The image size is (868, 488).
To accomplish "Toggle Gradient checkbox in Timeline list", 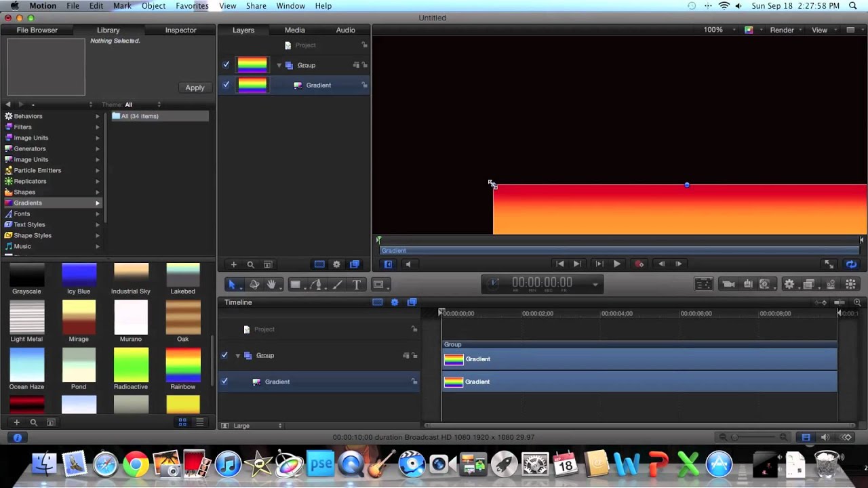I will [224, 382].
